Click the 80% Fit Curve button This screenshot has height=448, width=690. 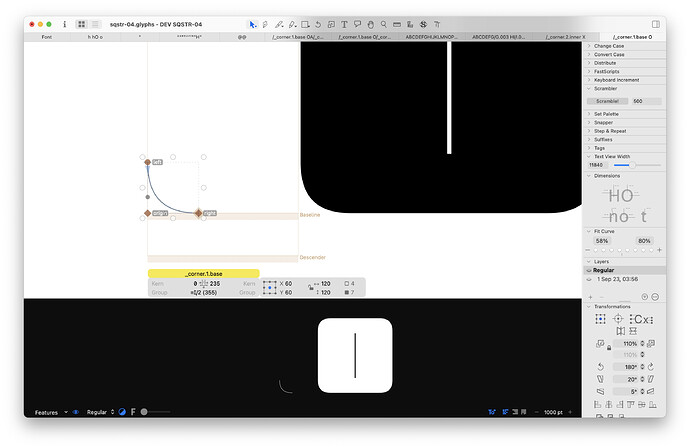[644, 241]
